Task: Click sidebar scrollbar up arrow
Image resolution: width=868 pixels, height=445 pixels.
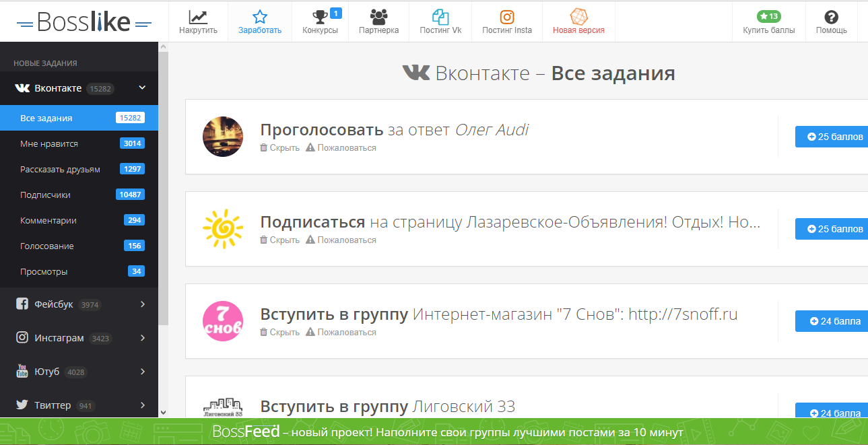Action: [x=163, y=46]
